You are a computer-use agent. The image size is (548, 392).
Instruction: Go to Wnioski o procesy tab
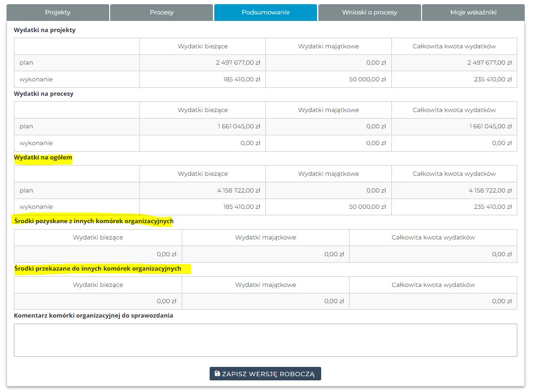(370, 13)
